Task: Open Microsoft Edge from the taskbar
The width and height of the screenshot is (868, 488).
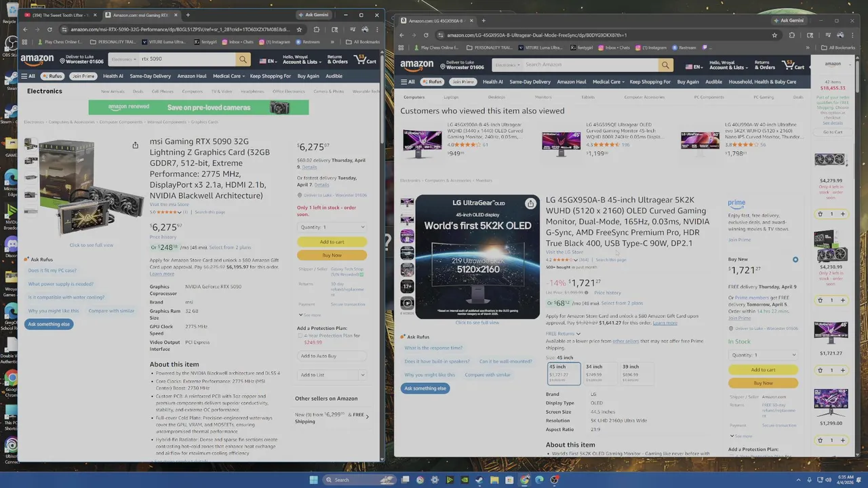Action: [539, 480]
